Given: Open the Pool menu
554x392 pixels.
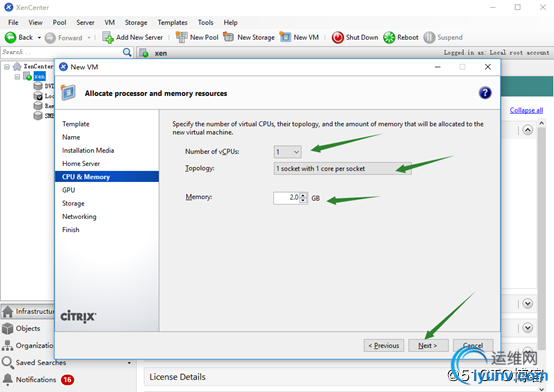Looking at the screenshot, I should (x=59, y=23).
